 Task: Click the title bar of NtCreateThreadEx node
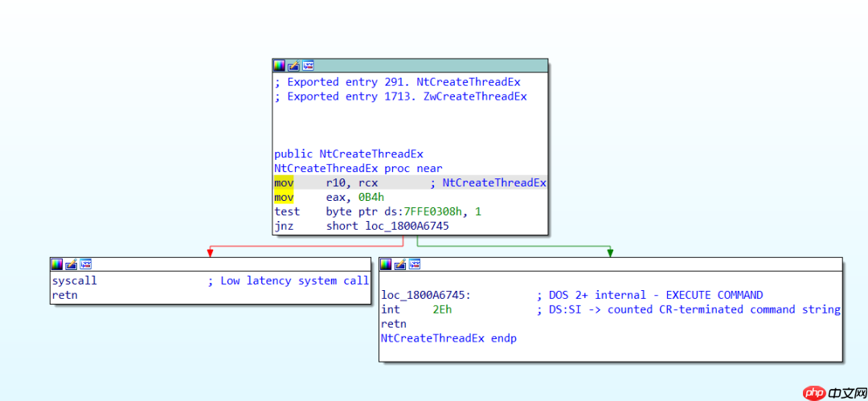[x=410, y=66]
